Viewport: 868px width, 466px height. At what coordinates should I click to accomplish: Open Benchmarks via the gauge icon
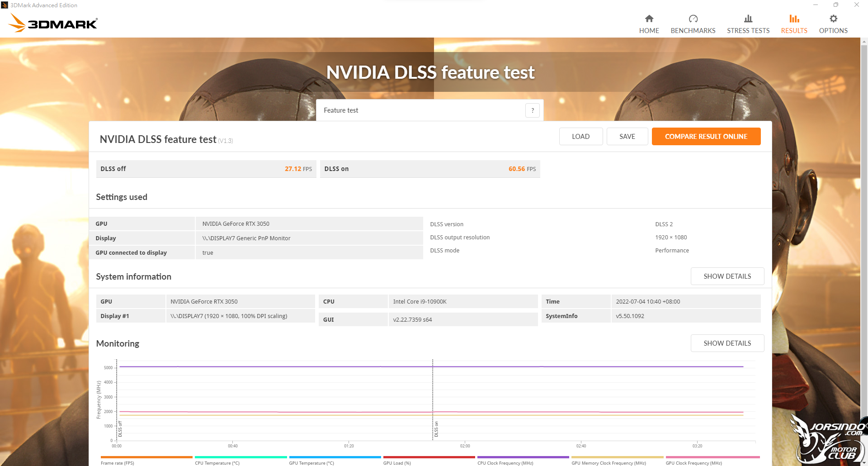(693, 19)
